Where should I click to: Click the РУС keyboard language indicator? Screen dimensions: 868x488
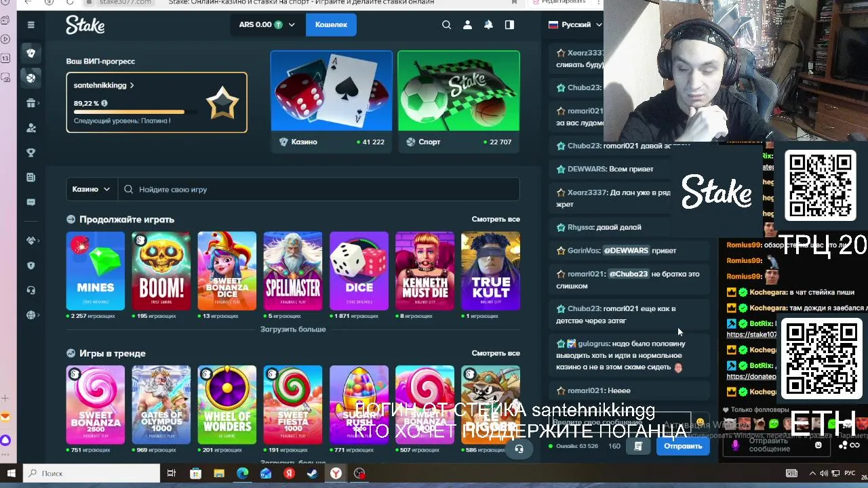pyautogui.click(x=850, y=473)
